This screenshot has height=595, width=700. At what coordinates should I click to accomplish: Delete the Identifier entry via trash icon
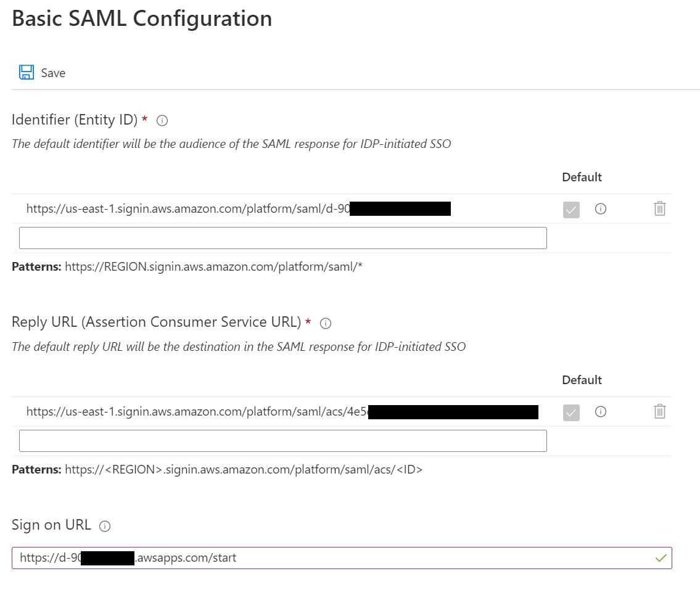click(x=659, y=209)
